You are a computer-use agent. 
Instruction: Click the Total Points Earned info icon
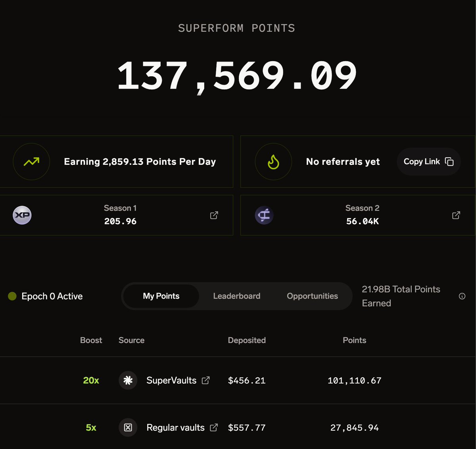coord(462,296)
